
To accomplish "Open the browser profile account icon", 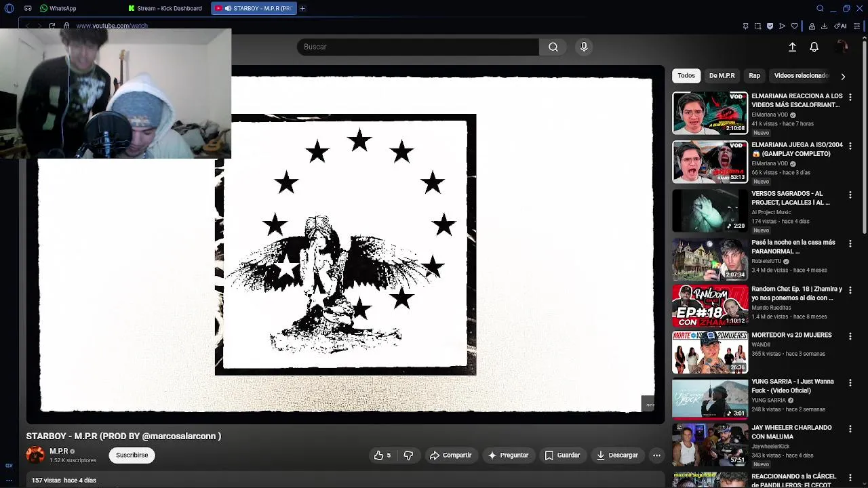I will [x=812, y=26].
